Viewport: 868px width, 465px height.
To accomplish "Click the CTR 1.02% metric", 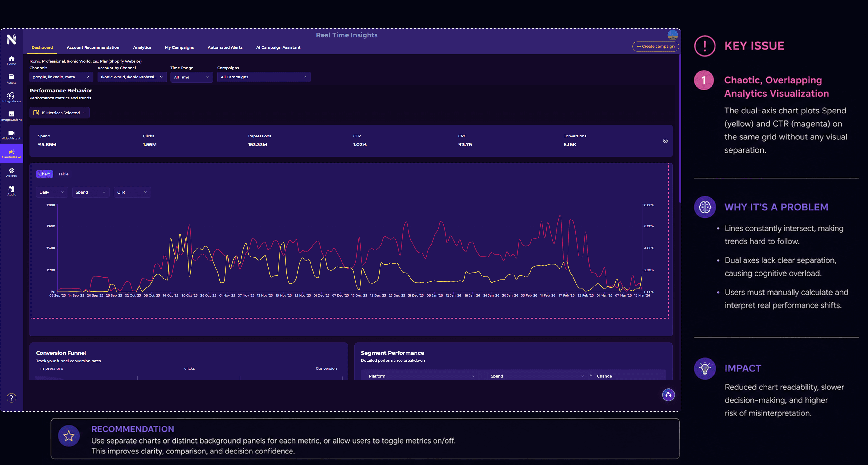I will tap(360, 141).
